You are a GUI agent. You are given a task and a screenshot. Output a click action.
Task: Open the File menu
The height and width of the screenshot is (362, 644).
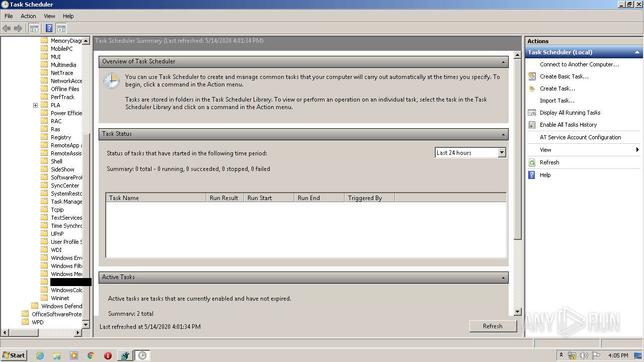tap(9, 16)
